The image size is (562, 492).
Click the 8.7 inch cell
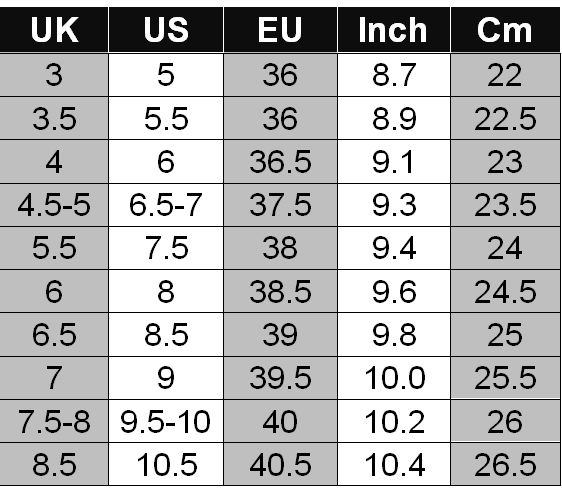(x=394, y=75)
